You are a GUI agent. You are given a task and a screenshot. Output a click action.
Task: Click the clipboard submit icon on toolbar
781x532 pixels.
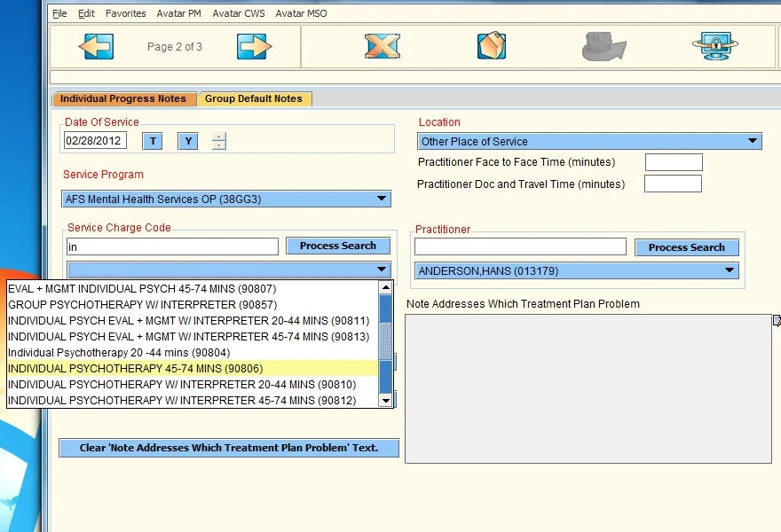click(x=490, y=45)
